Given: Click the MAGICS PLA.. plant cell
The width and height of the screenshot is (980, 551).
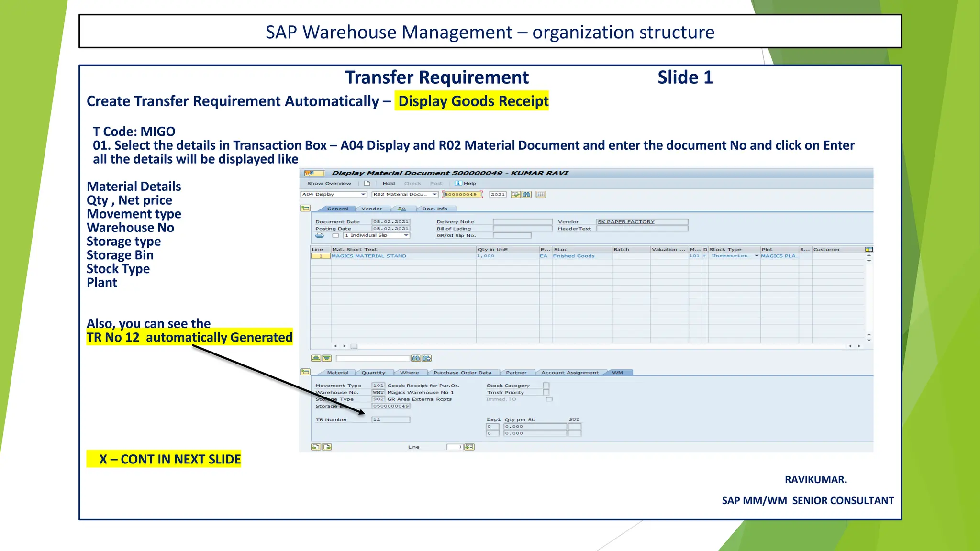Looking at the screenshot, I should point(779,256).
